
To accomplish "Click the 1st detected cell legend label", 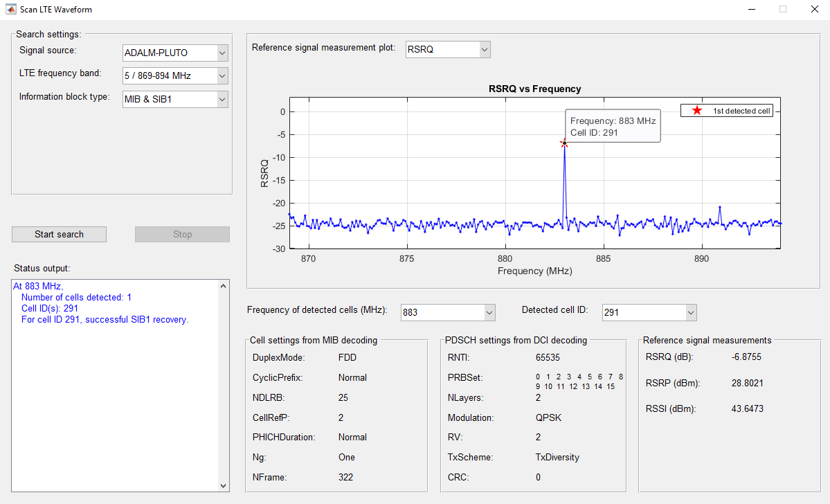I will 741,111.
